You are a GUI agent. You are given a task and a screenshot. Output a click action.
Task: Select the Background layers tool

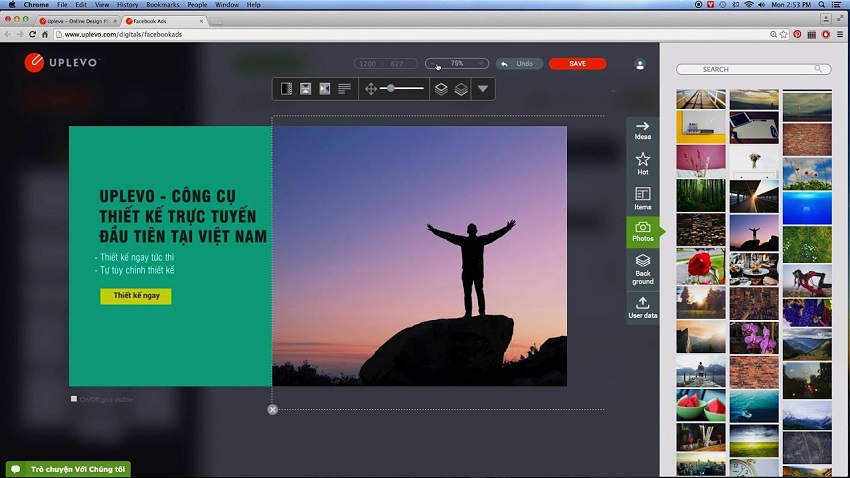coord(642,267)
